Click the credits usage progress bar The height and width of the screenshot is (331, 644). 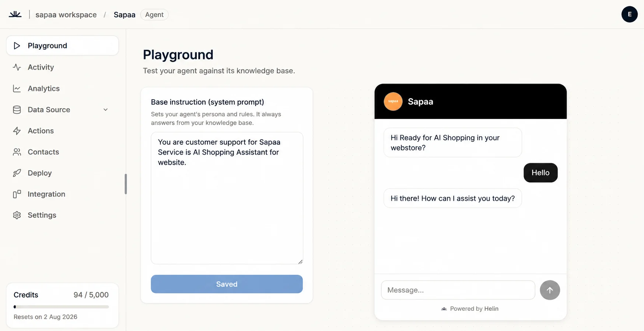point(61,307)
